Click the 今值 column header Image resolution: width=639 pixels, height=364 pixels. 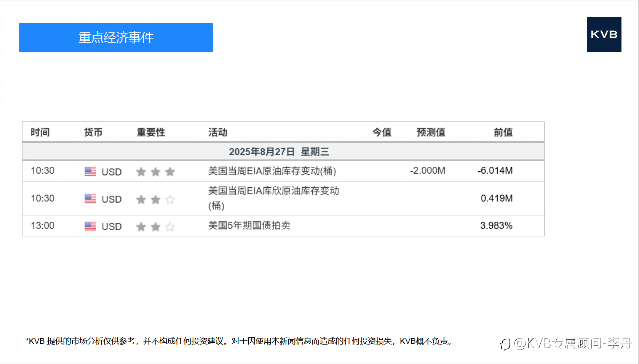tap(382, 132)
